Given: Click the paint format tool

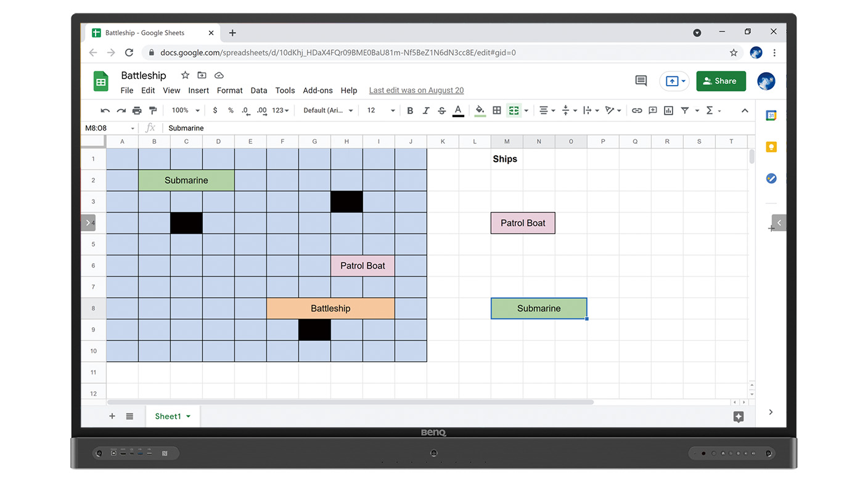Looking at the screenshot, I should point(153,110).
